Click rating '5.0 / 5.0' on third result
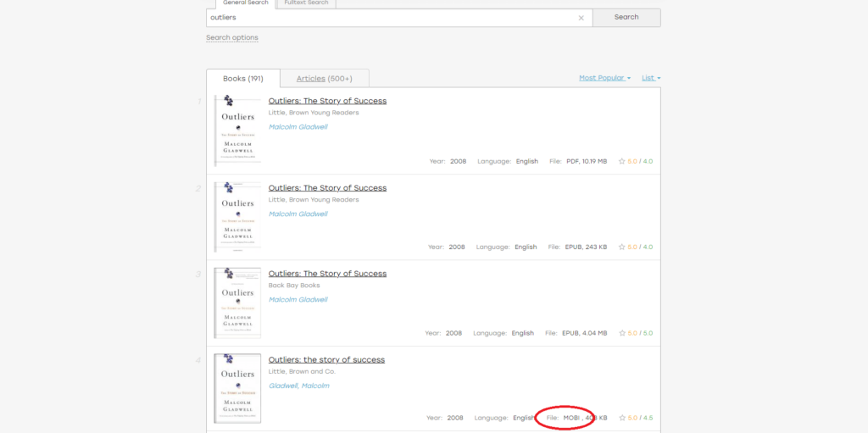 [640, 333]
